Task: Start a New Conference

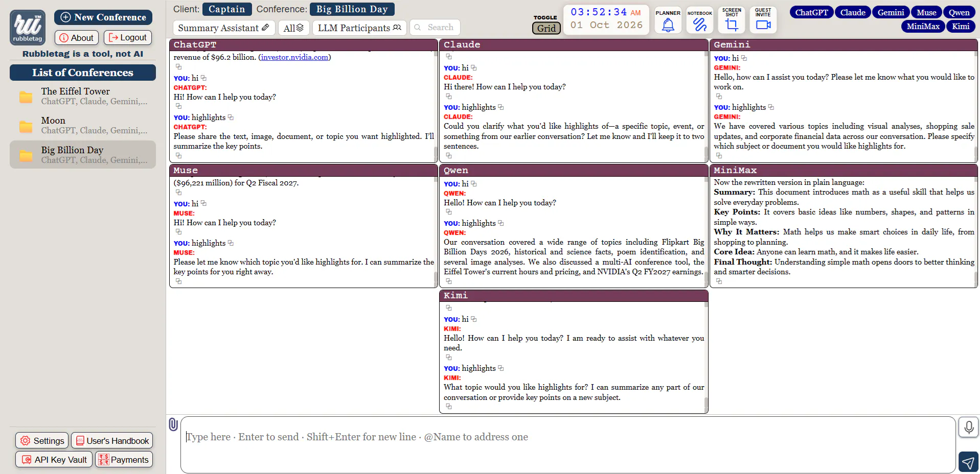Action: tap(103, 17)
